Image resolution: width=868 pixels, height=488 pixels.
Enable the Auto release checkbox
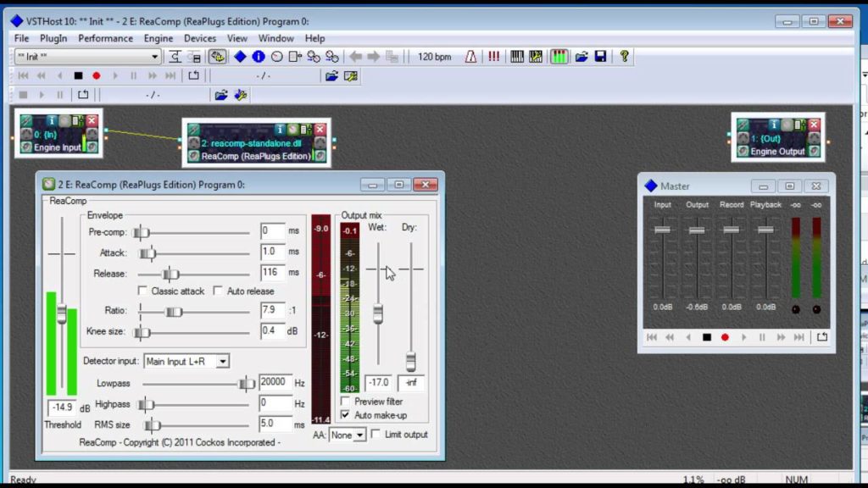(218, 291)
